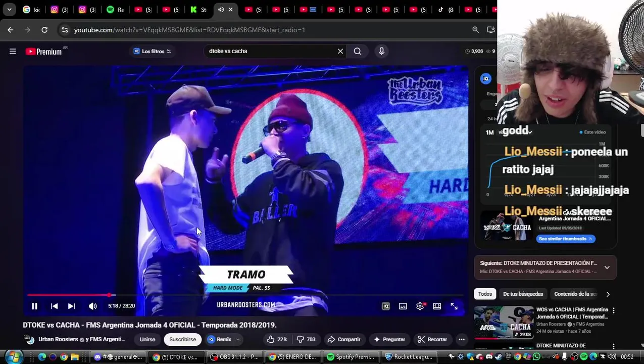The image size is (644, 364).
Task: Focus the 'dtoke vs cacha' search field
Action: click(270, 51)
